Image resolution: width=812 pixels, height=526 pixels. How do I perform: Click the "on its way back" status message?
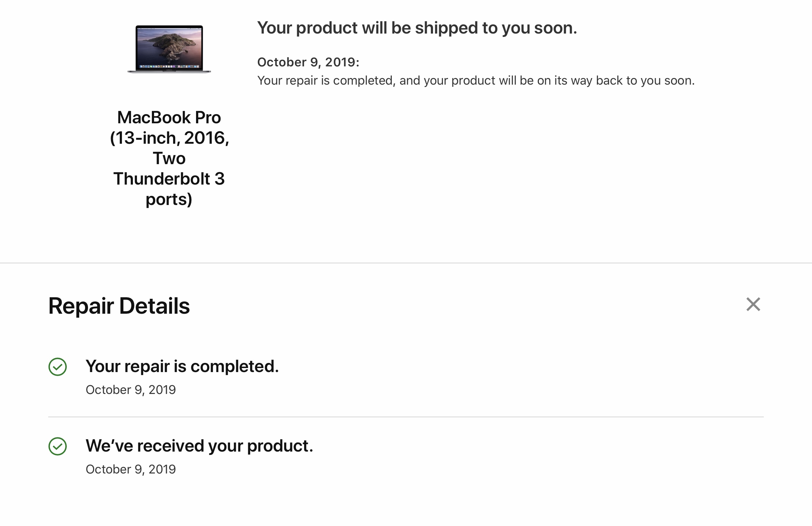(476, 81)
